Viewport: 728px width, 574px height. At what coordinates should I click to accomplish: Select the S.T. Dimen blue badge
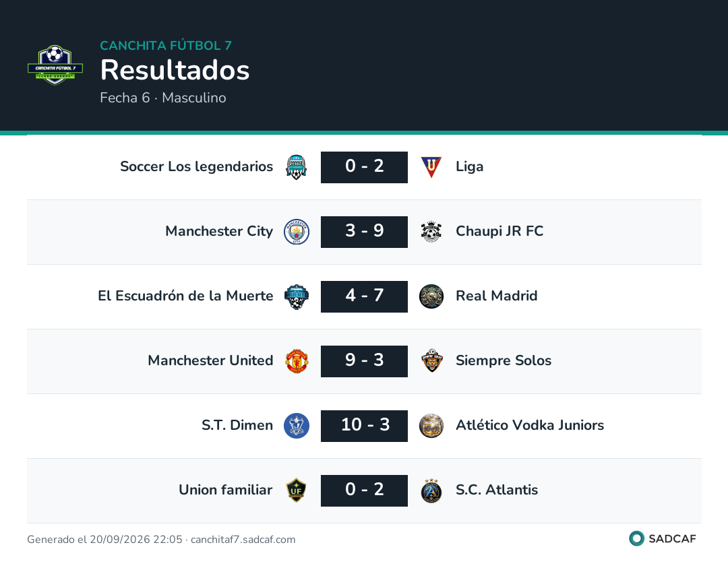coord(296,426)
